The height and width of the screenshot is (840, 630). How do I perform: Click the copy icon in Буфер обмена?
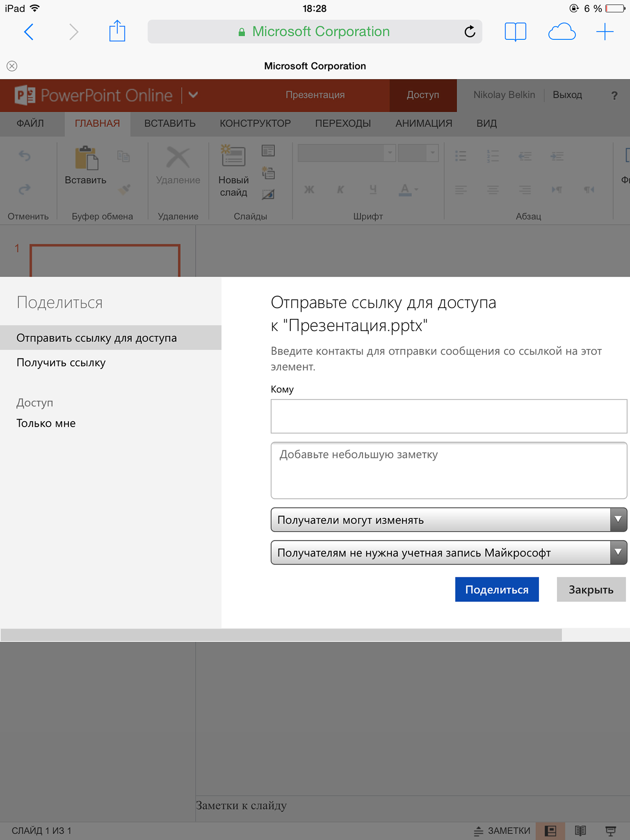[x=124, y=156]
